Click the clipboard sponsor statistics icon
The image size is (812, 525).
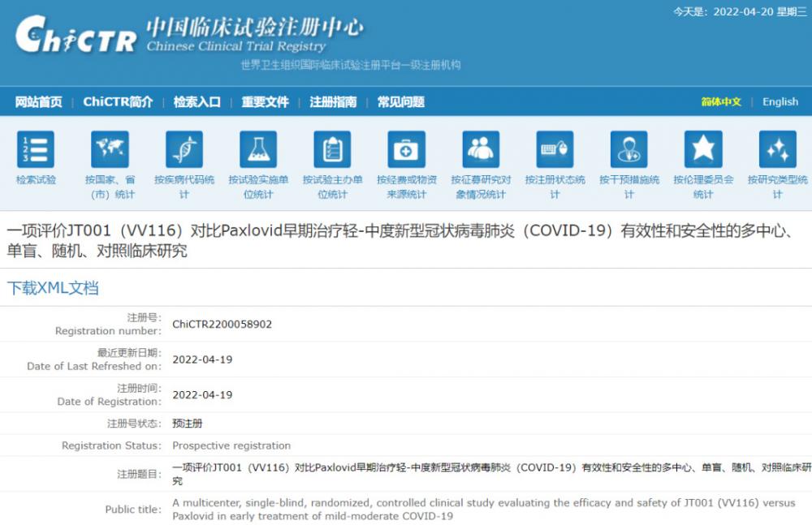click(332, 149)
